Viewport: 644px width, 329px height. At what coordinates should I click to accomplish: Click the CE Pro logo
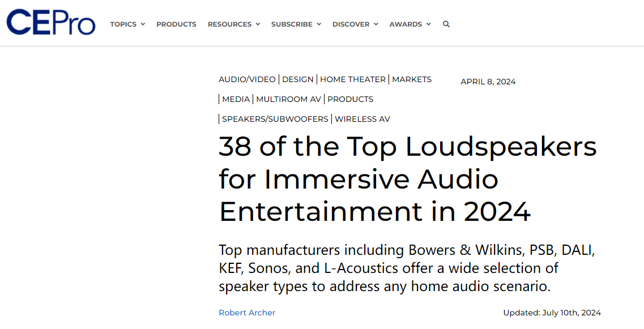[51, 23]
